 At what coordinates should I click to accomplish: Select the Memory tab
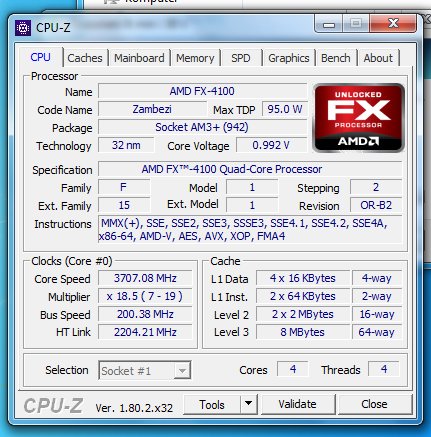(195, 58)
